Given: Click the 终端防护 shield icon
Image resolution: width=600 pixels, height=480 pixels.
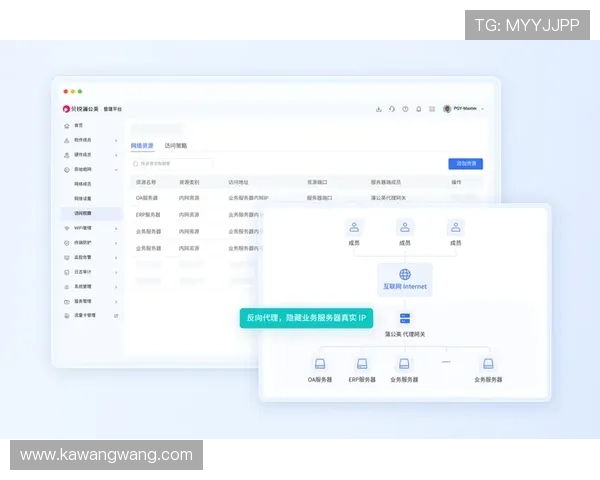Looking at the screenshot, I should 67,243.
